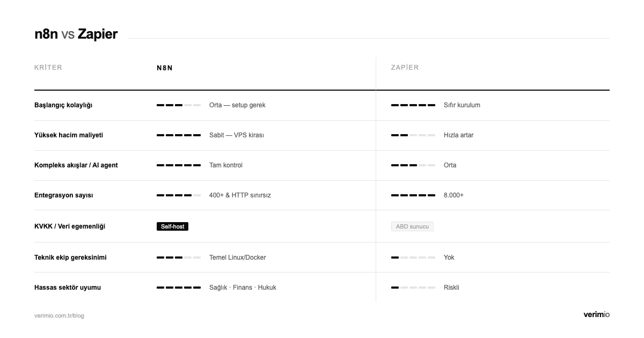This screenshot has width=644, height=338.
Task: Click Zapier rating bar beside Hızla artar
Action: [413, 135]
